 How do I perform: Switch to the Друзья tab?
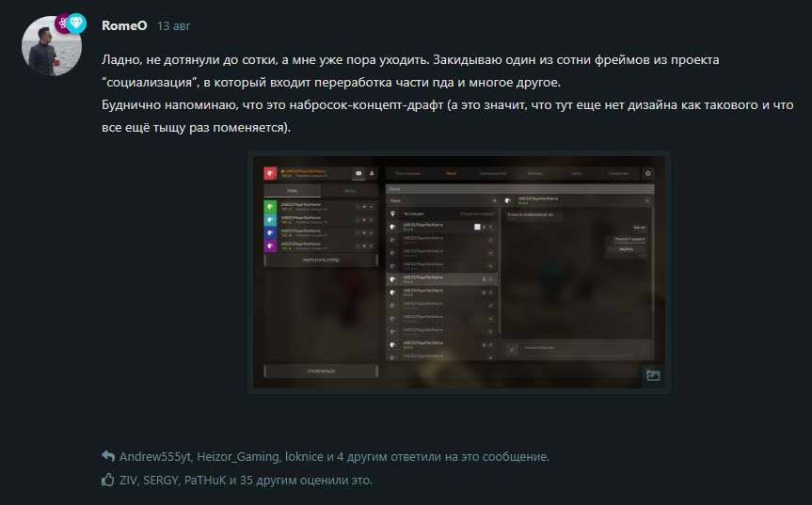point(350,191)
